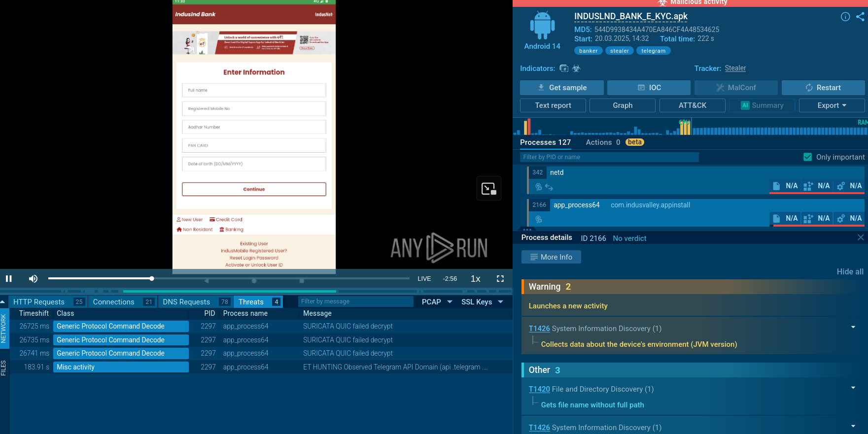The height and width of the screenshot is (434, 868).
Task: Click the CPU RAM usage chart
Action: coord(690,127)
